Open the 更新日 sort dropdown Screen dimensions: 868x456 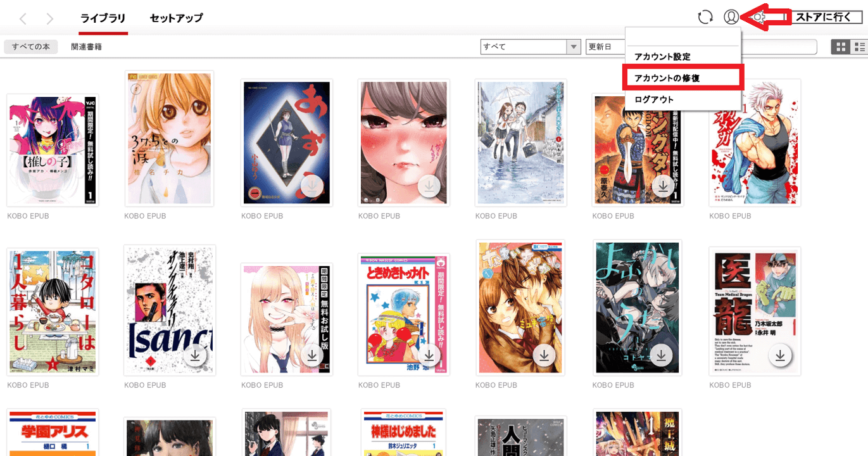point(605,47)
